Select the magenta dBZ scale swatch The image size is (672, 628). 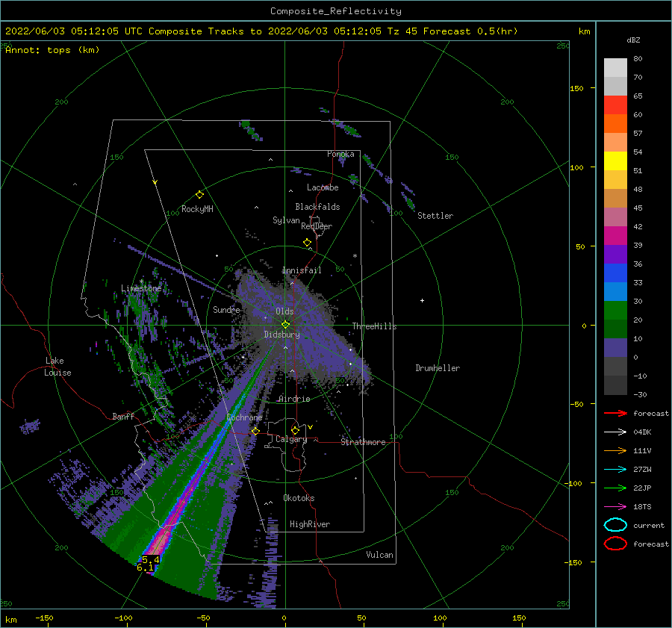[x=615, y=235]
